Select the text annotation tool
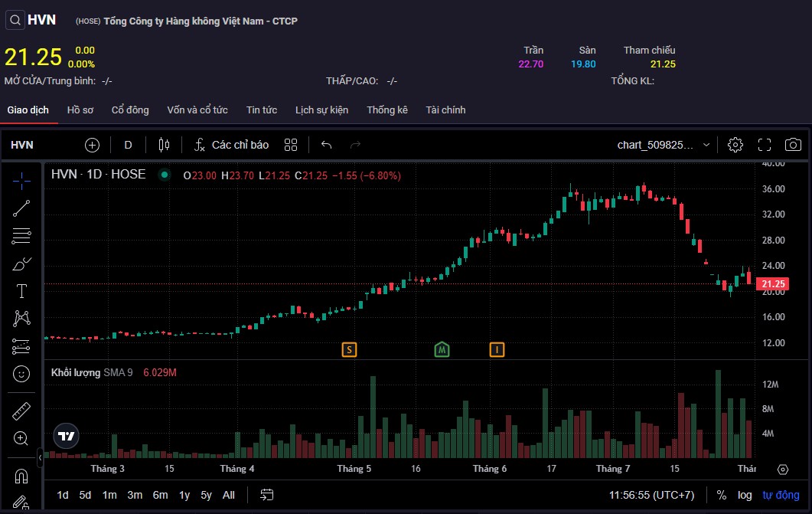 pos(21,291)
